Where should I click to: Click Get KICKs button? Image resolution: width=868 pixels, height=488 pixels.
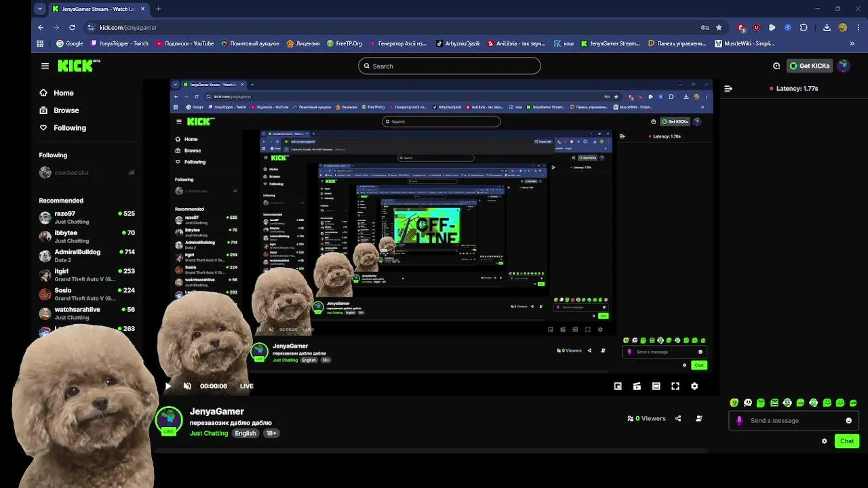pyautogui.click(x=810, y=66)
